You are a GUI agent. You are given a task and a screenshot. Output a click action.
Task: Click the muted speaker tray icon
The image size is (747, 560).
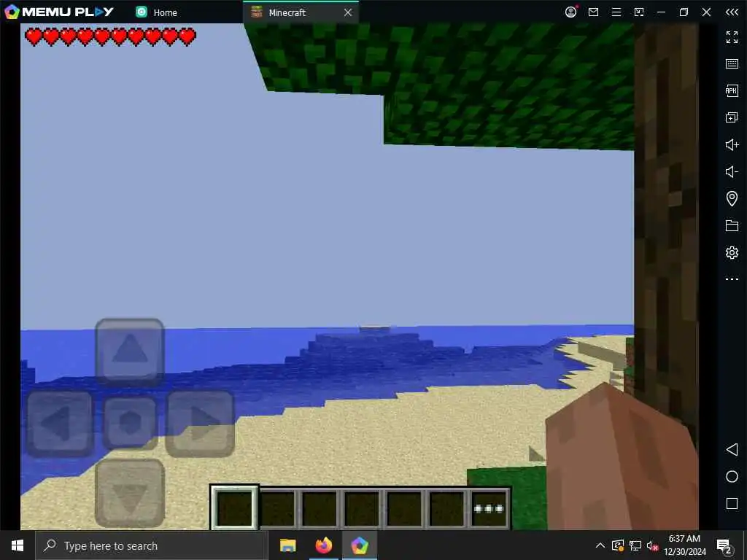(652, 545)
